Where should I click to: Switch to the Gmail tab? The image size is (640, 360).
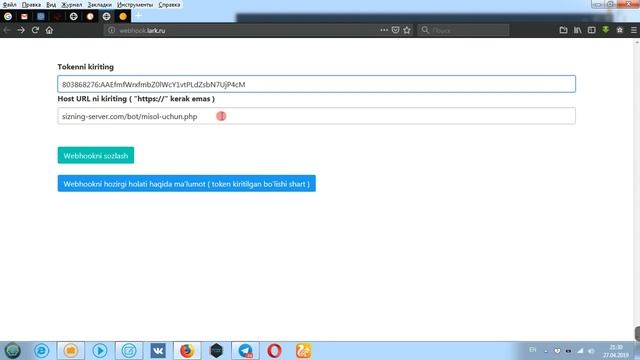24,16
